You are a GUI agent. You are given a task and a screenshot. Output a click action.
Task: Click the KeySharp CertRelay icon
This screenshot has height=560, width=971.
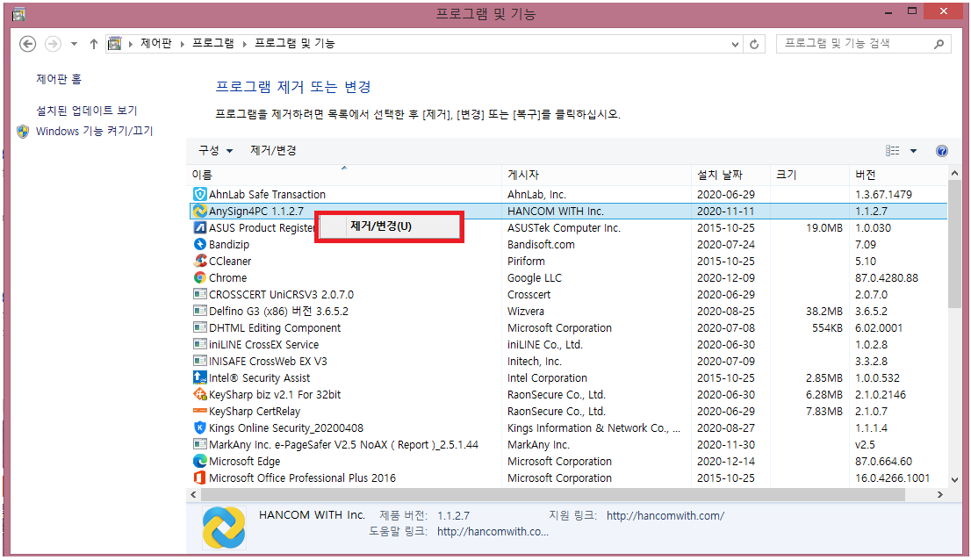coord(199,411)
